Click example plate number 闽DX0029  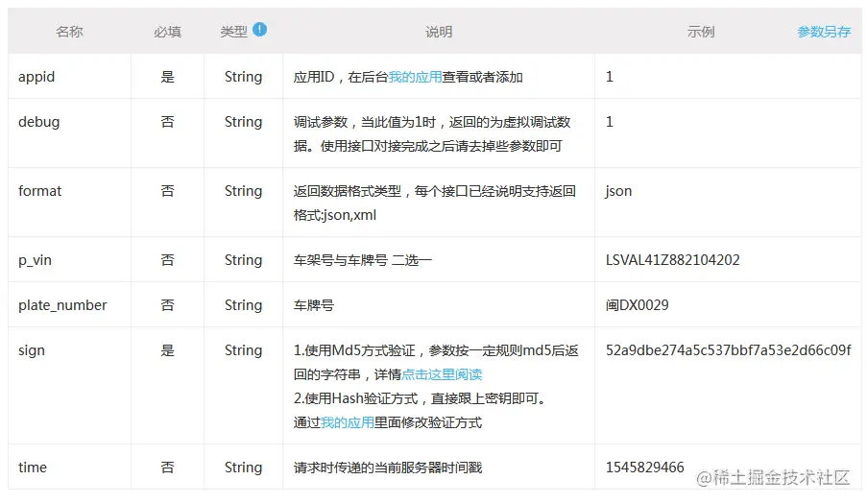click(637, 305)
